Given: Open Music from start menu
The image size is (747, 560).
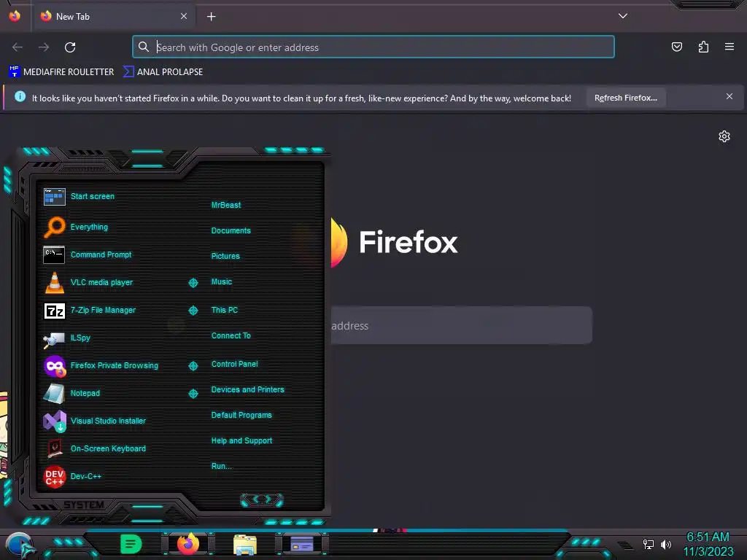Looking at the screenshot, I should [x=222, y=282].
